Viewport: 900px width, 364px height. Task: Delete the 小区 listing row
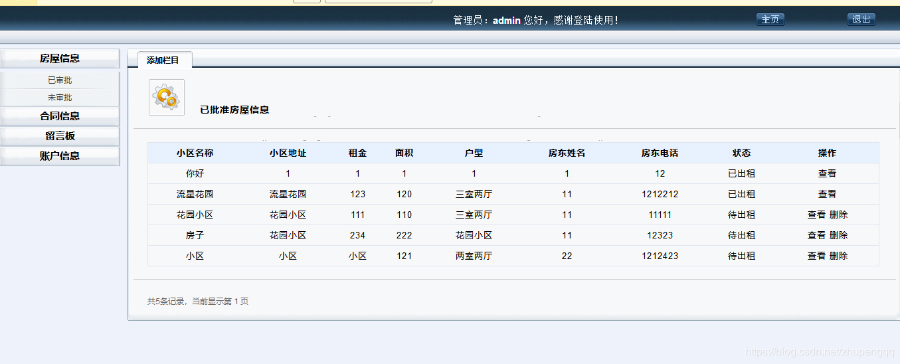coord(839,256)
